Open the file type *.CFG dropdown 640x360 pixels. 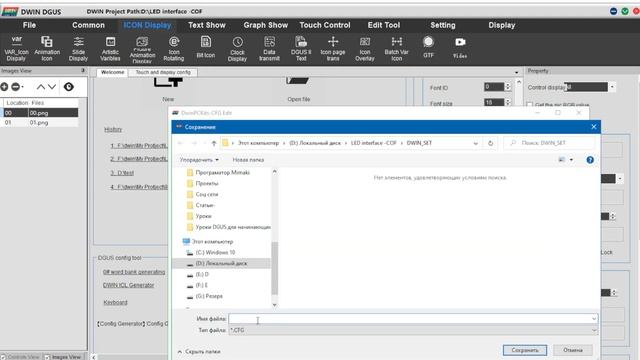click(x=593, y=330)
